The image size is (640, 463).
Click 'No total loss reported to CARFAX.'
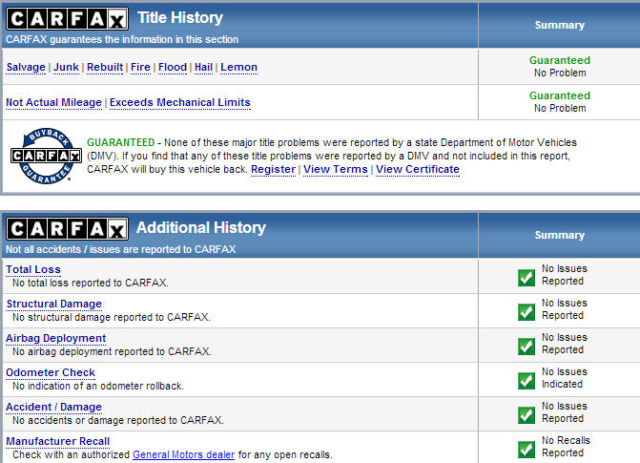(90, 283)
